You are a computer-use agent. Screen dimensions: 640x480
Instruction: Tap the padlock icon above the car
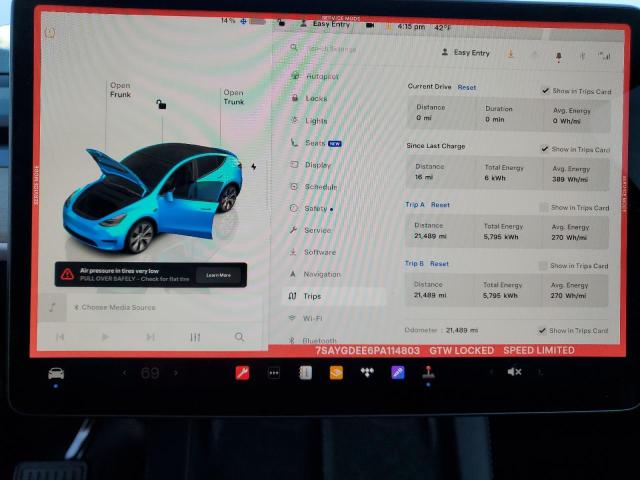[x=161, y=104]
